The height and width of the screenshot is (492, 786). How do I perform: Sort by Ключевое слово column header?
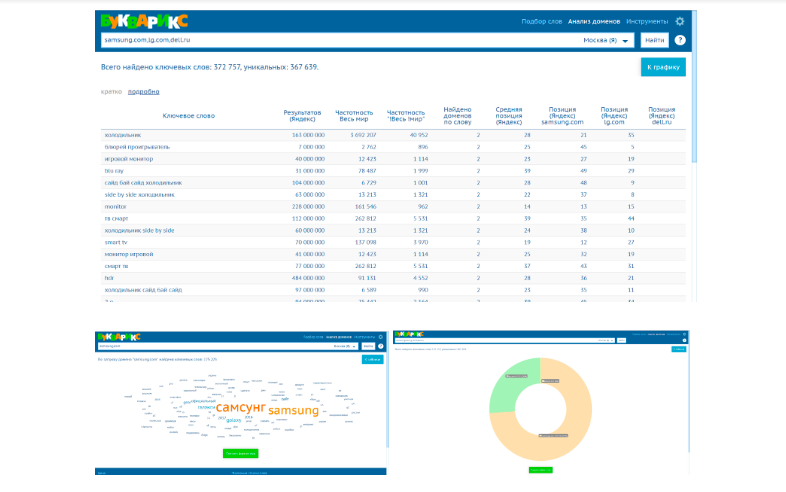188,116
